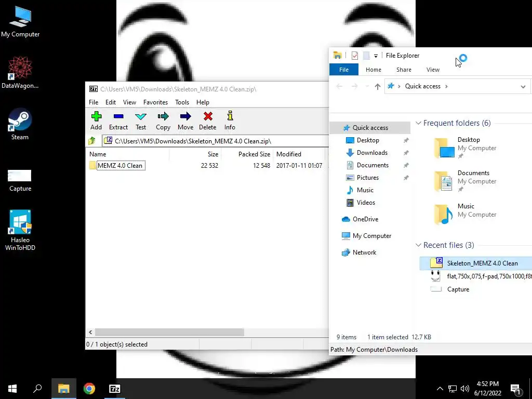Click File Explorer icon in the taskbar
The image size is (532, 399).
pos(63,389)
